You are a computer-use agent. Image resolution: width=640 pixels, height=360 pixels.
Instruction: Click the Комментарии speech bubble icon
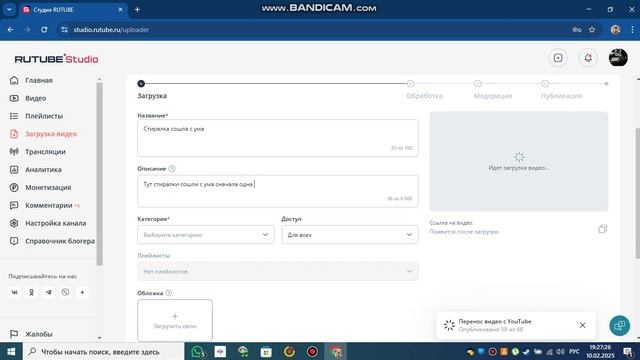(14, 205)
